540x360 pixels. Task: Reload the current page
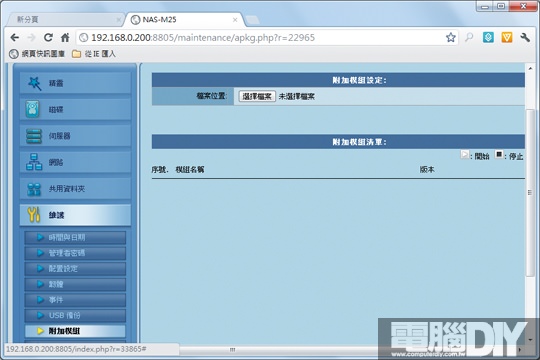pos(48,38)
